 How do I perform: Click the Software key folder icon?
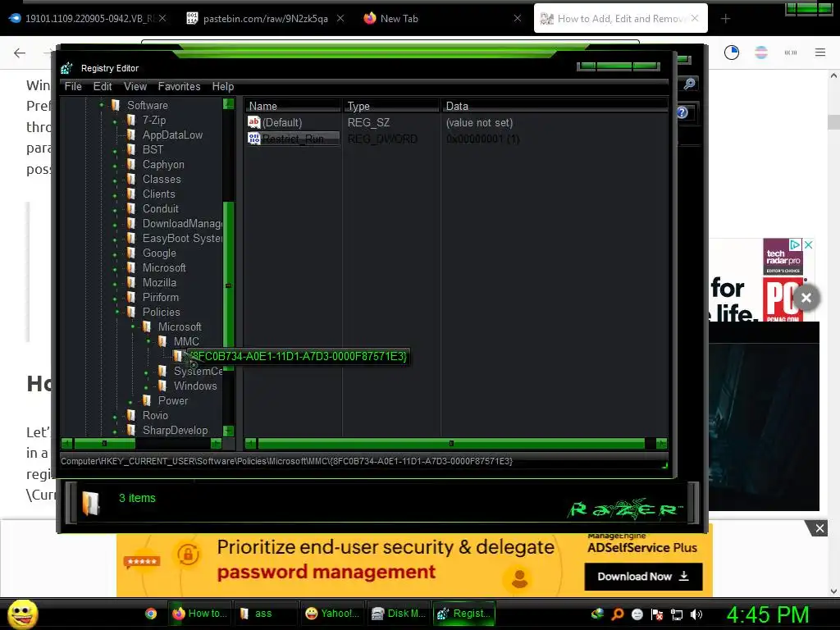116,105
